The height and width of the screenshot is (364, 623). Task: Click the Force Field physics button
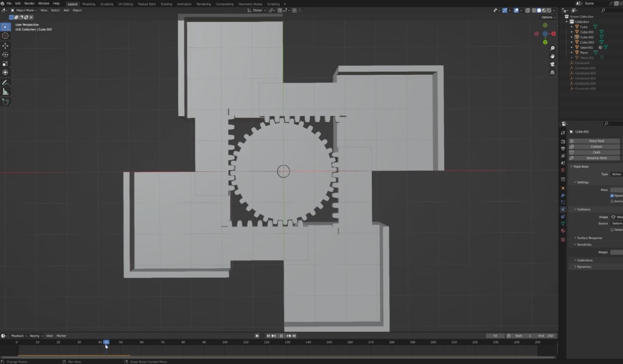coord(596,141)
